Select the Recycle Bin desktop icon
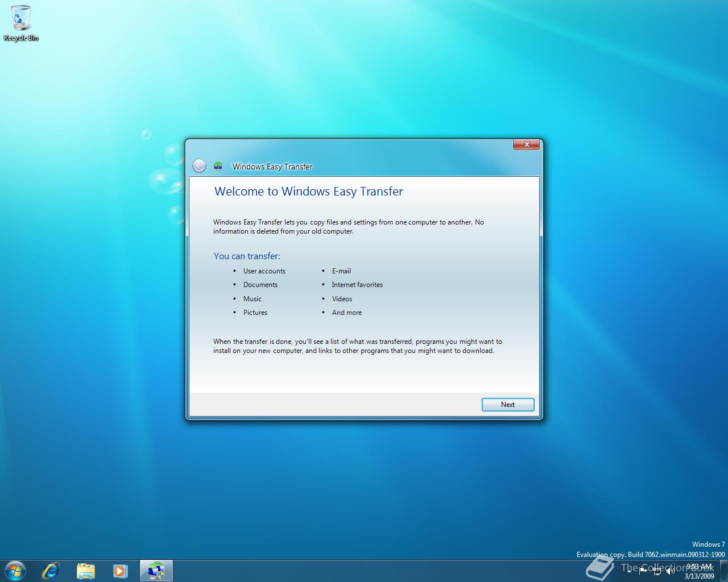 pos(21,23)
